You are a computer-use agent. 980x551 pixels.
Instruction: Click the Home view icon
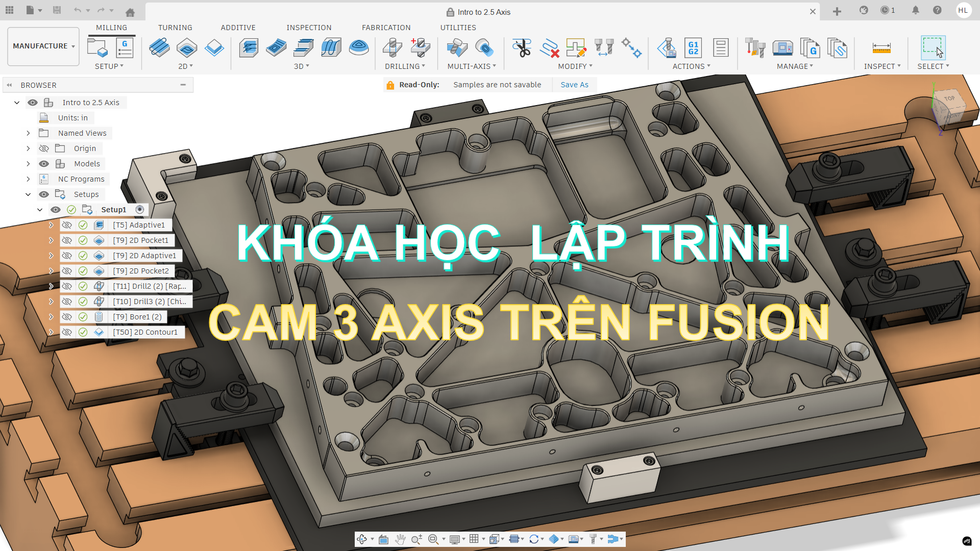tap(130, 11)
